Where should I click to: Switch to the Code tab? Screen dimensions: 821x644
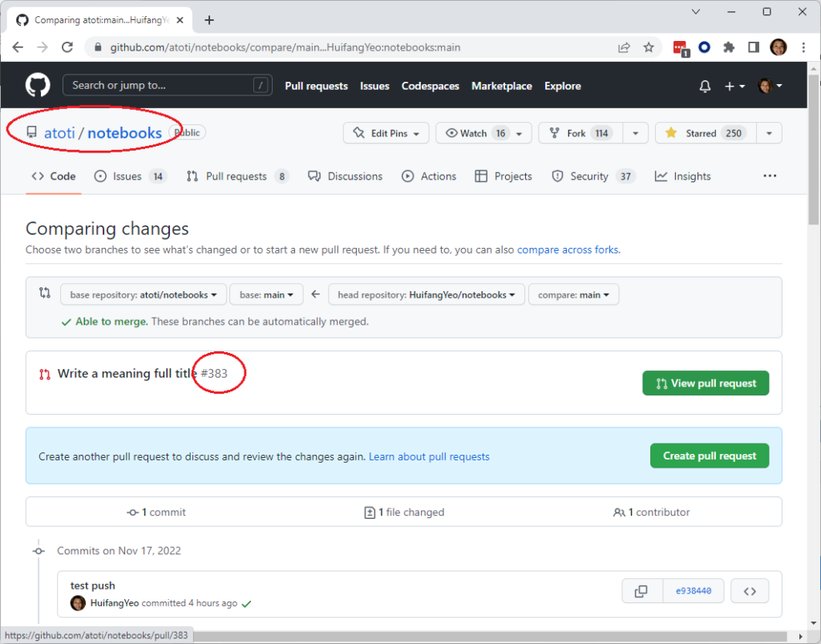click(54, 176)
